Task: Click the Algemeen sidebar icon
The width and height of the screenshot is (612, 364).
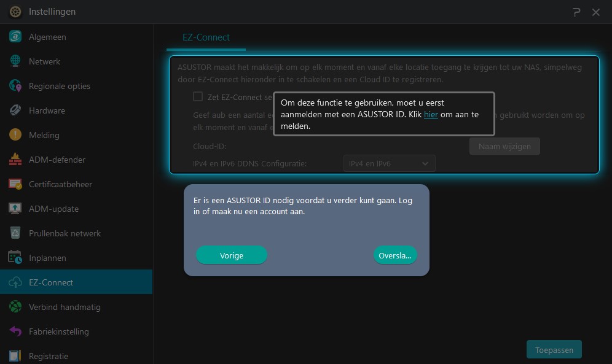Action: (x=15, y=37)
